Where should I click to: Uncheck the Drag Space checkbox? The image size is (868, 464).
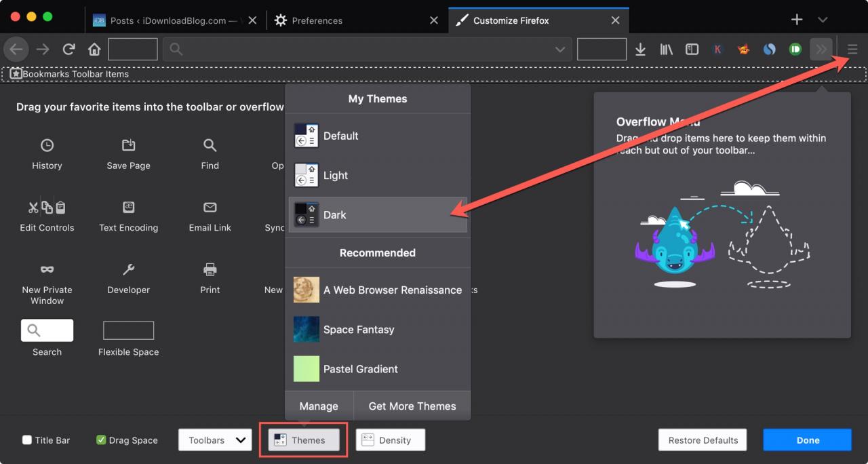101,440
